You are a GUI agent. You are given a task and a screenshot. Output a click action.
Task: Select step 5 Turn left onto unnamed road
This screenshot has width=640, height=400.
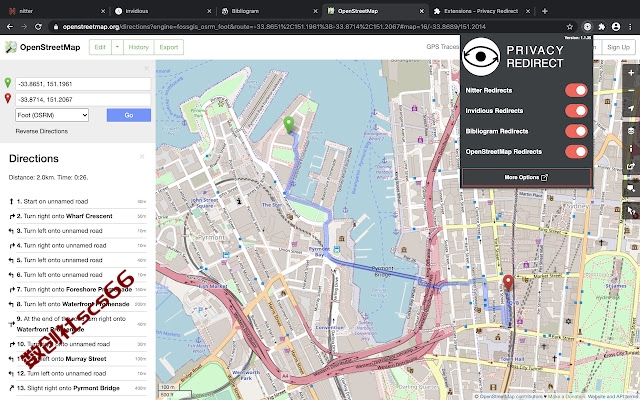78,260
